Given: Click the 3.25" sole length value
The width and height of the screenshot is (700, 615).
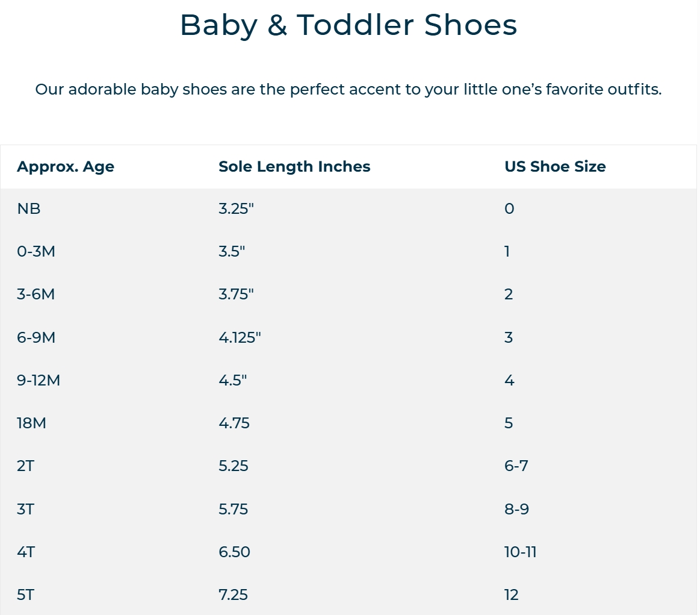Looking at the screenshot, I should [236, 208].
